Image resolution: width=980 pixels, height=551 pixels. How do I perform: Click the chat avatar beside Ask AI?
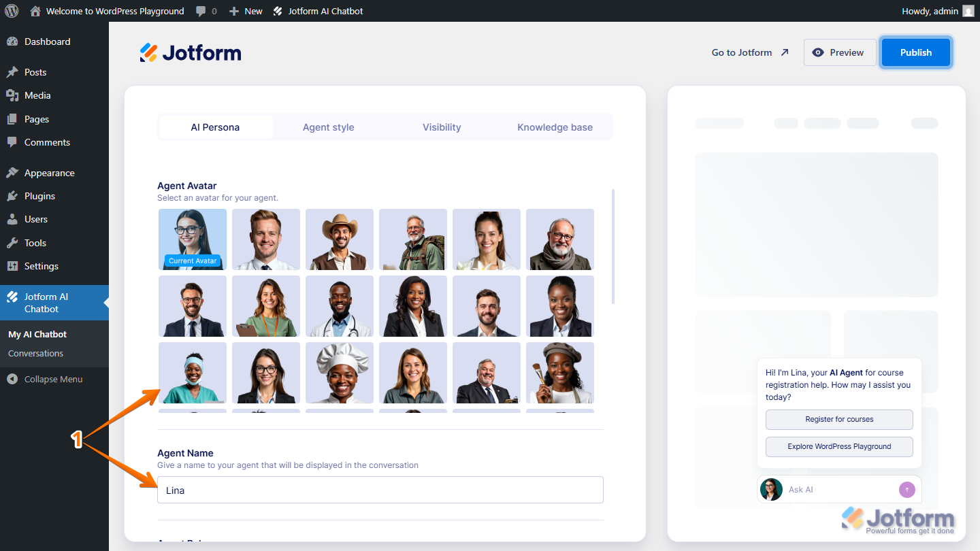[771, 490]
